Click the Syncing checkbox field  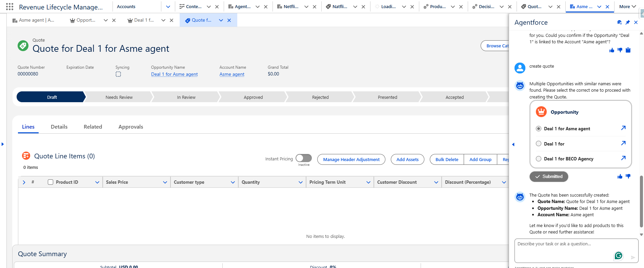point(118,74)
